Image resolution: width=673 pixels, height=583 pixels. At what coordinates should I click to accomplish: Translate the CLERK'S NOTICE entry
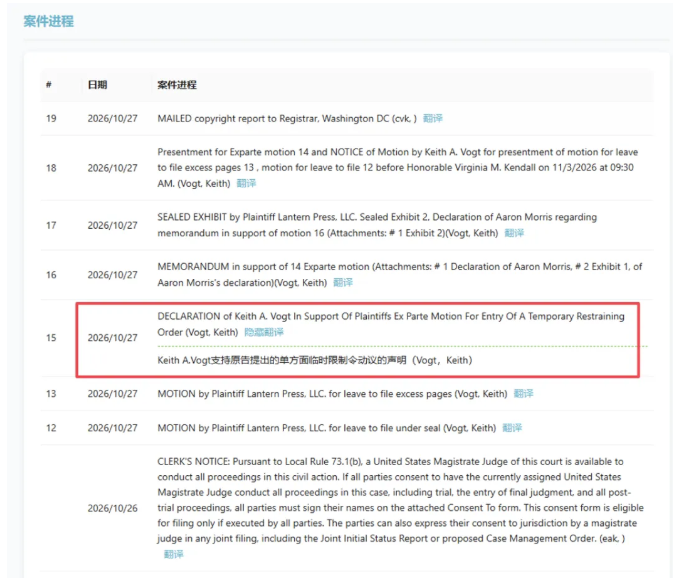(173, 554)
